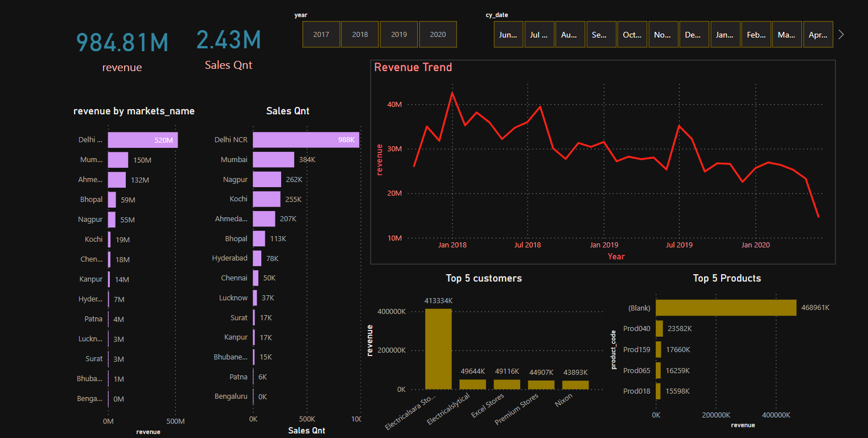Click the 4M Patna revenue label

click(119, 319)
